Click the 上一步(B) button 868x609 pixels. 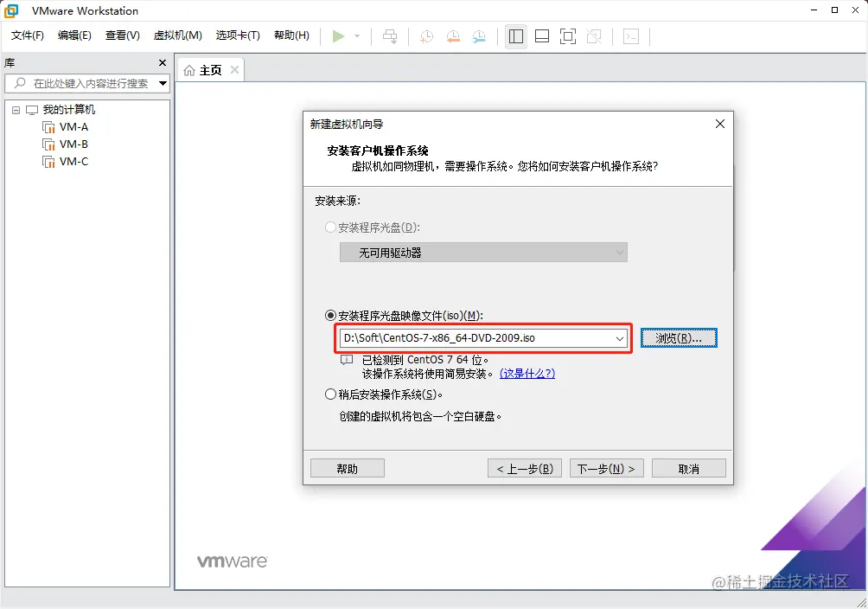pos(524,468)
